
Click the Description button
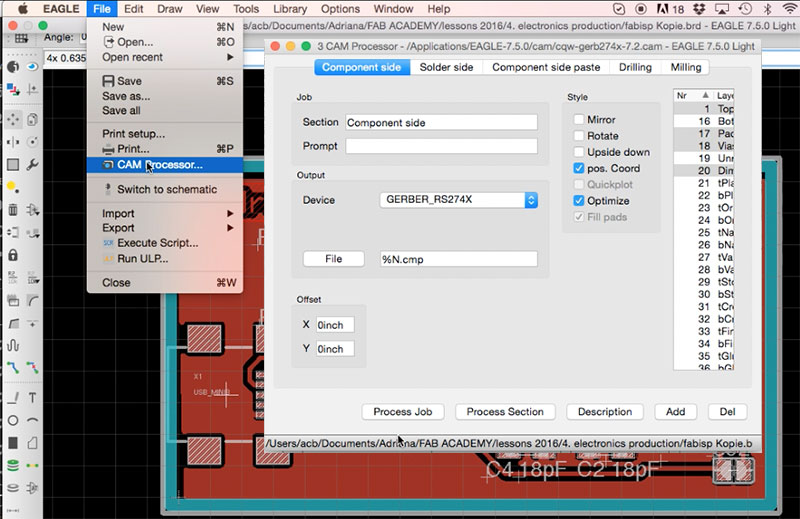605,412
